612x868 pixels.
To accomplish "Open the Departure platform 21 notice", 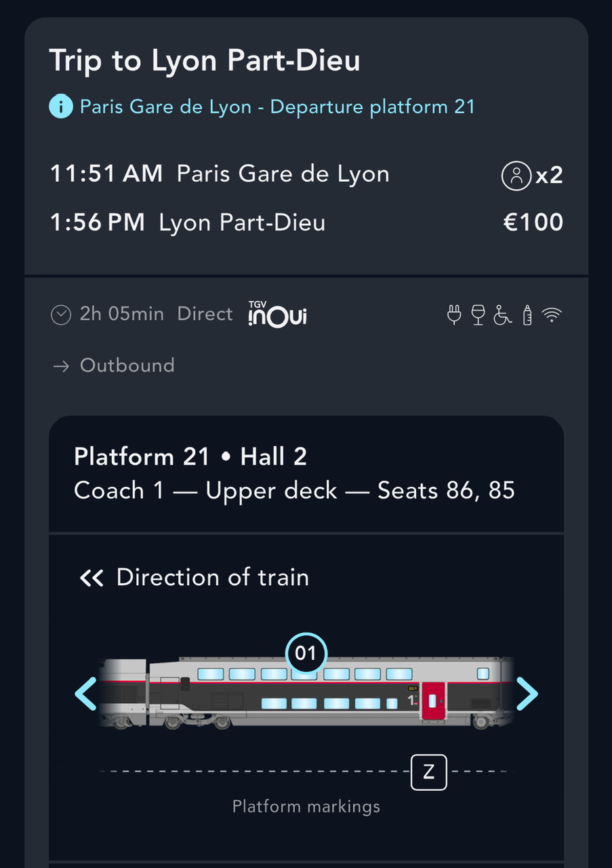I will [x=277, y=106].
